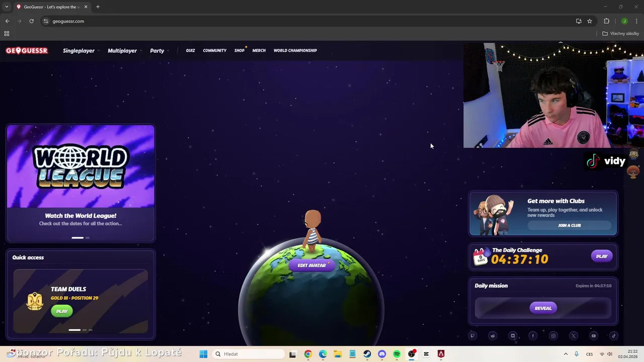Open OBS Studio from the taskbar
This screenshot has width=644, height=362.
click(412, 354)
